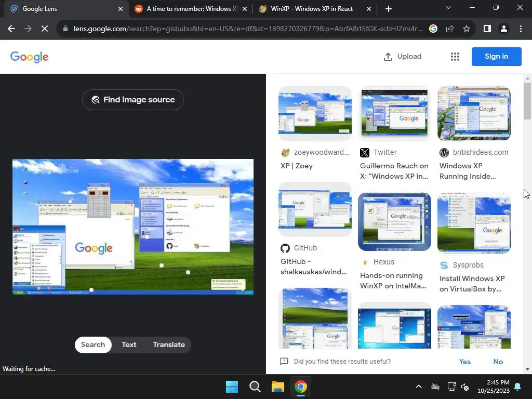Click 'GitHub - shalkauskas/wind...' title
Image resolution: width=532 pixels, height=399 pixels.
(313, 267)
